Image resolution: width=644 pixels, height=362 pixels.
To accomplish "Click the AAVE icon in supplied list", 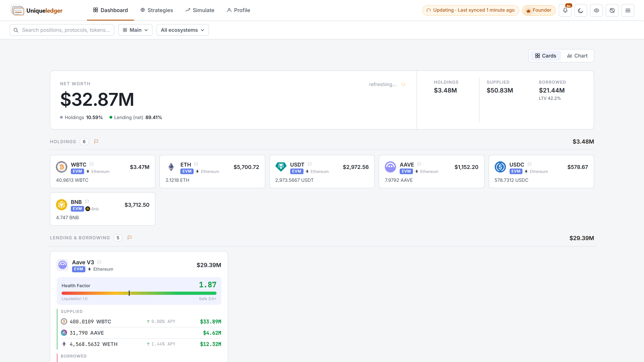I will coord(64,333).
